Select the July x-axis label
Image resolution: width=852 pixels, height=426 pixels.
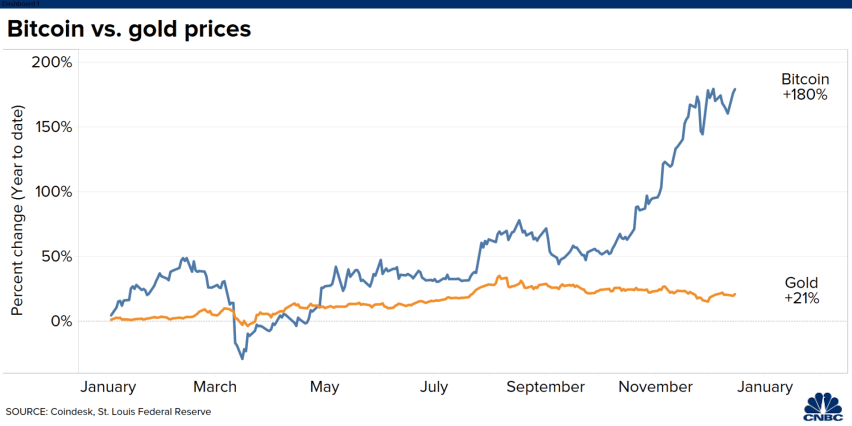click(434, 387)
